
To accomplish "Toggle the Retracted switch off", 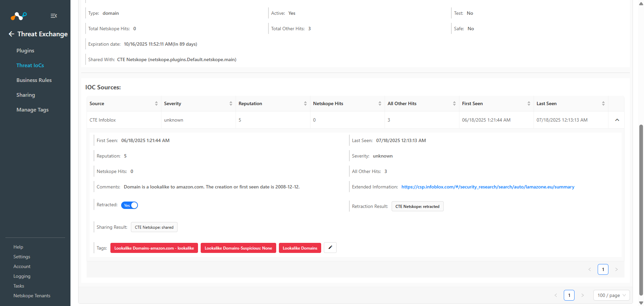I will point(130,205).
